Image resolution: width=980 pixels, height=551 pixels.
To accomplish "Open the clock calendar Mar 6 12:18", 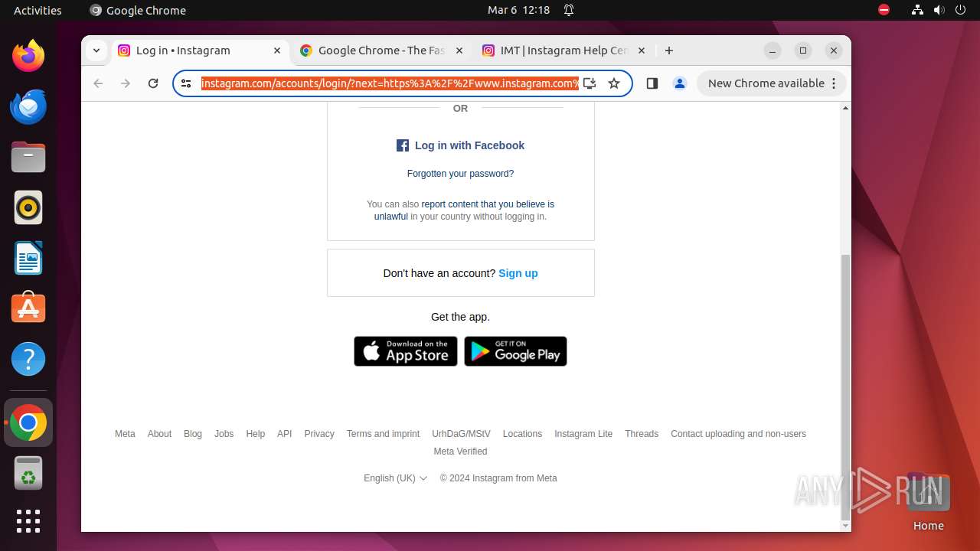I will (x=519, y=10).
